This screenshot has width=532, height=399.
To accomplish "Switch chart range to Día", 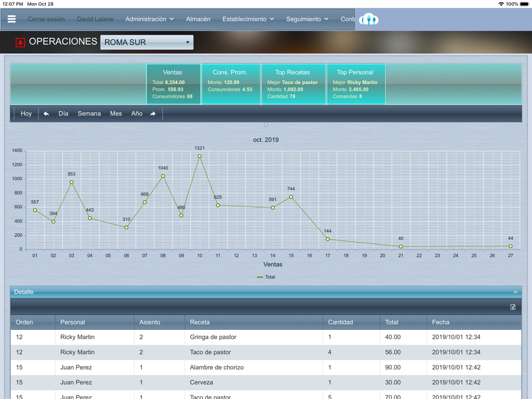I will pyautogui.click(x=63, y=114).
